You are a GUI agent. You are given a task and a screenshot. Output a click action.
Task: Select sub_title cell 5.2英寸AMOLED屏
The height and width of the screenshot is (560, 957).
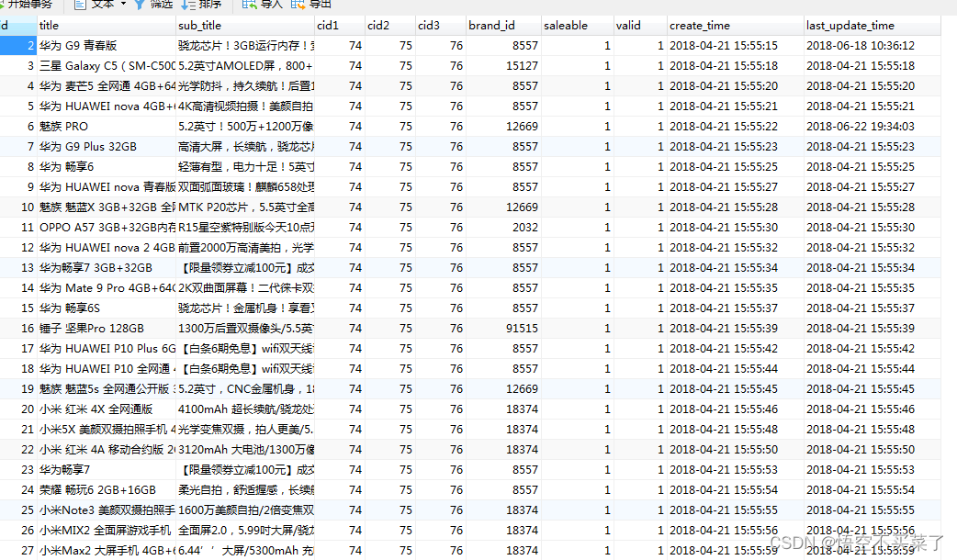(x=245, y=66)
